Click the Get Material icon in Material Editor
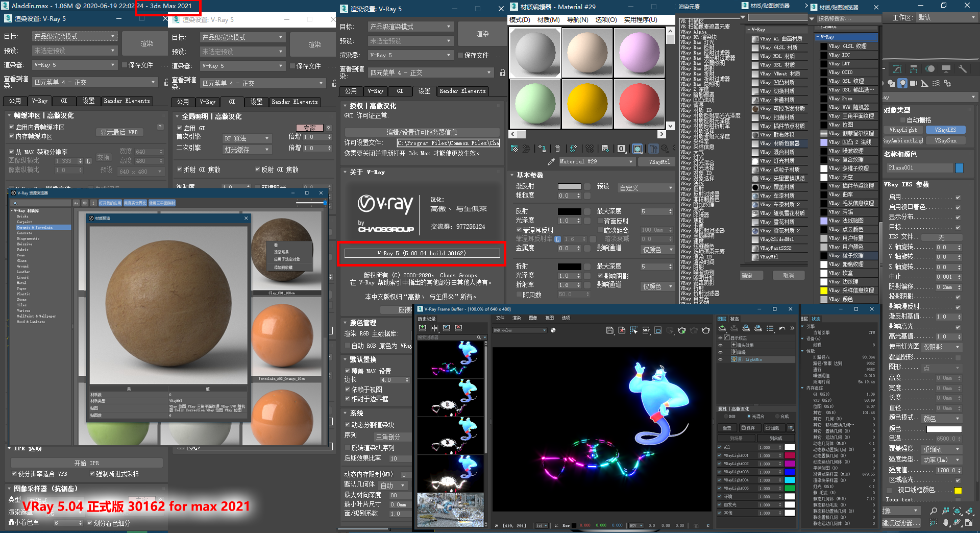The image size is (980, 533). tap(514, 149)
